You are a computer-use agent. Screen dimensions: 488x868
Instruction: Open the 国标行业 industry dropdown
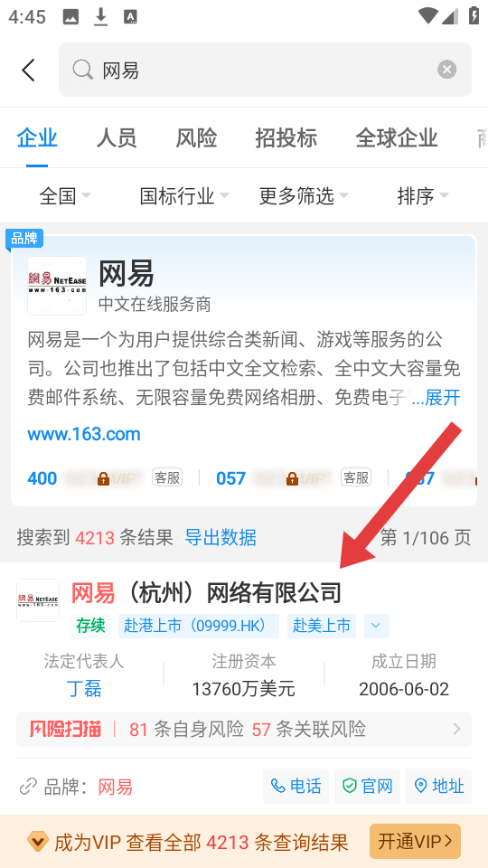[x=184, y=195]
